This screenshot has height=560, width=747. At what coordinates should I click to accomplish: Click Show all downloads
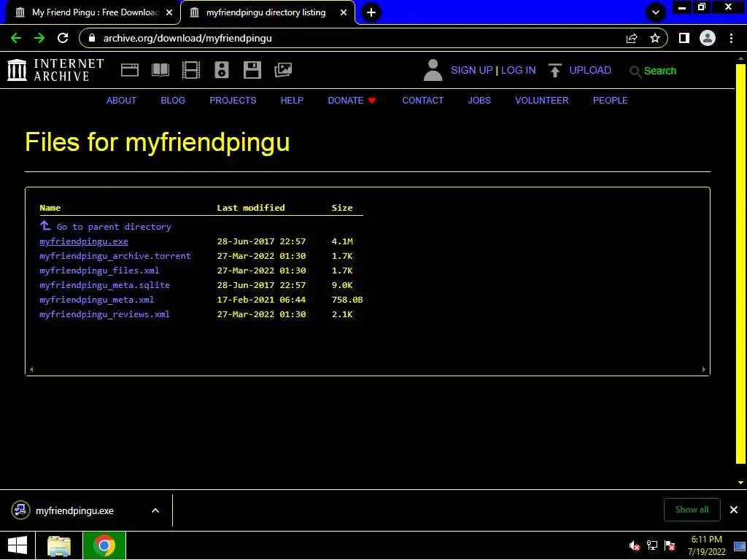(692, 510)
